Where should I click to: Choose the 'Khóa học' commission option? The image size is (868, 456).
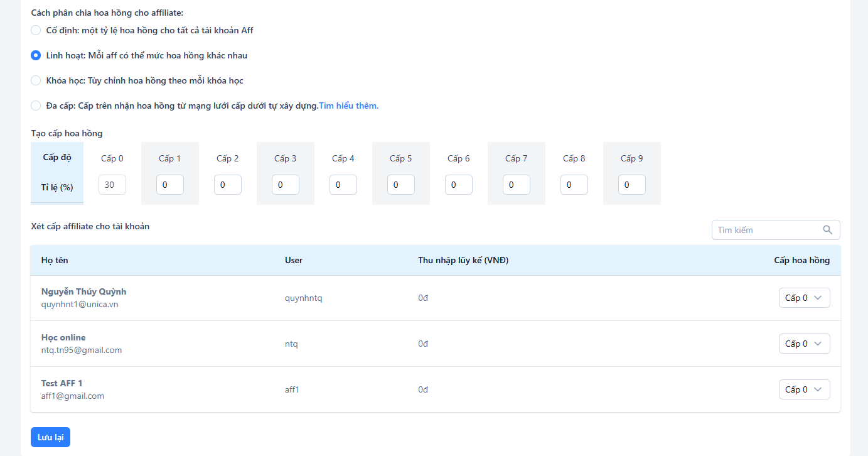coord(36,80)
